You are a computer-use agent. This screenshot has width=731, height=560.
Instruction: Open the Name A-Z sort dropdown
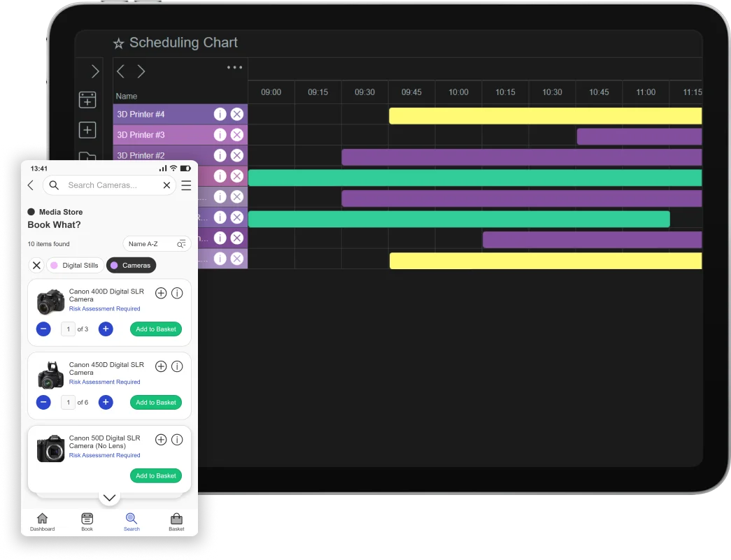click(156, 244)
